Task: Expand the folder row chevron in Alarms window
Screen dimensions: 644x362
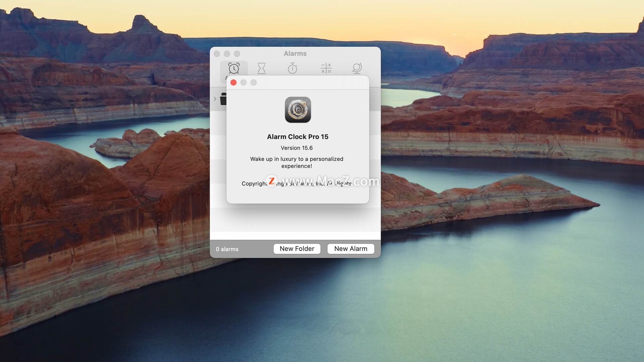Action: (x=215, y=99)
